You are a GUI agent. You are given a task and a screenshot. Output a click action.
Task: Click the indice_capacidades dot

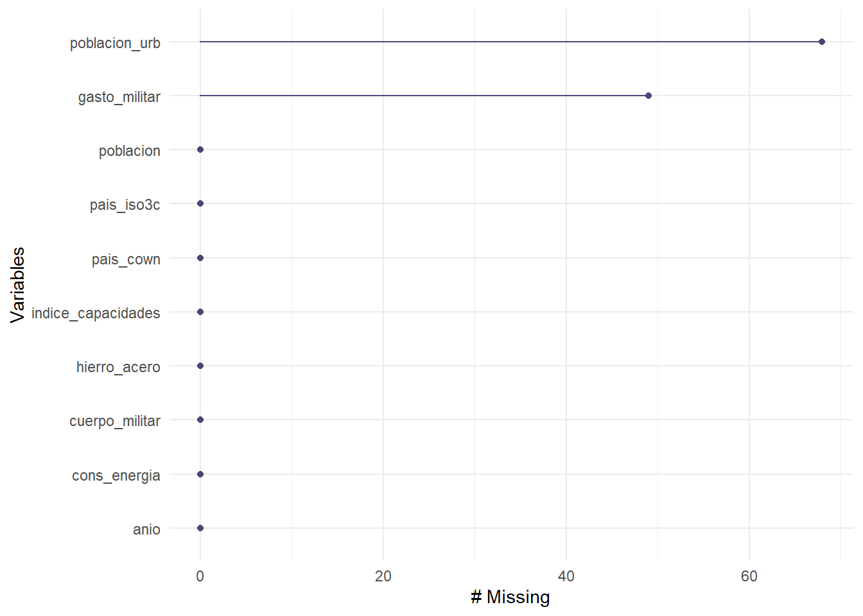pyautogui.click(x=200, y=312)
